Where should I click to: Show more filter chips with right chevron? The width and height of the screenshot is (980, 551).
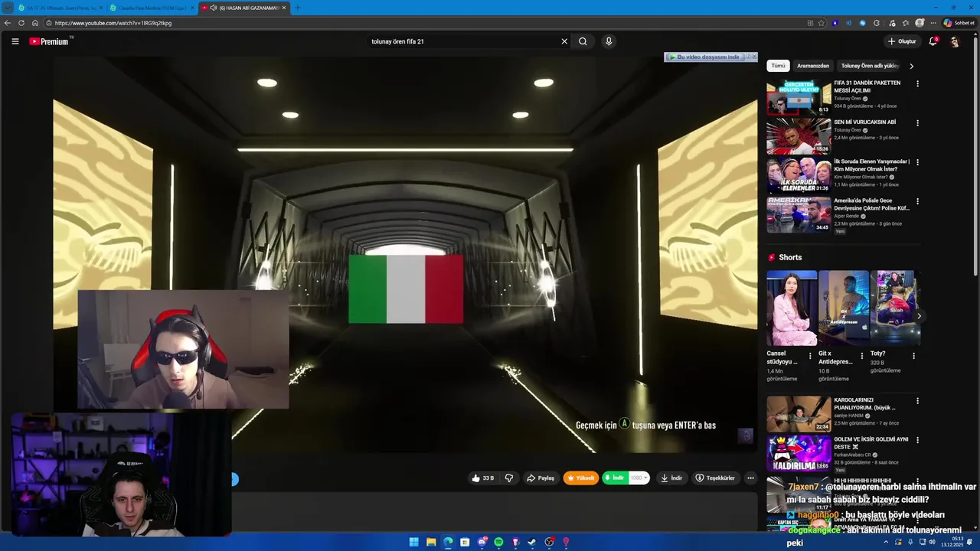pyautogui.click(x=911, y=66)
